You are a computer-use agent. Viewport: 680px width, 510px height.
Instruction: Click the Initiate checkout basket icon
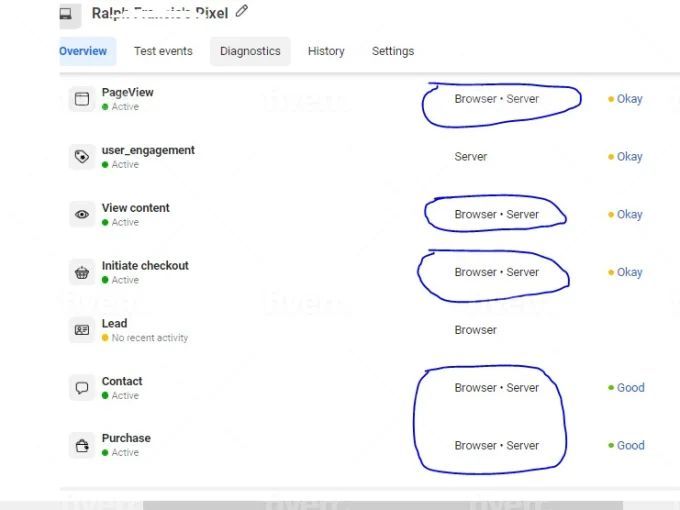point(82,272)
